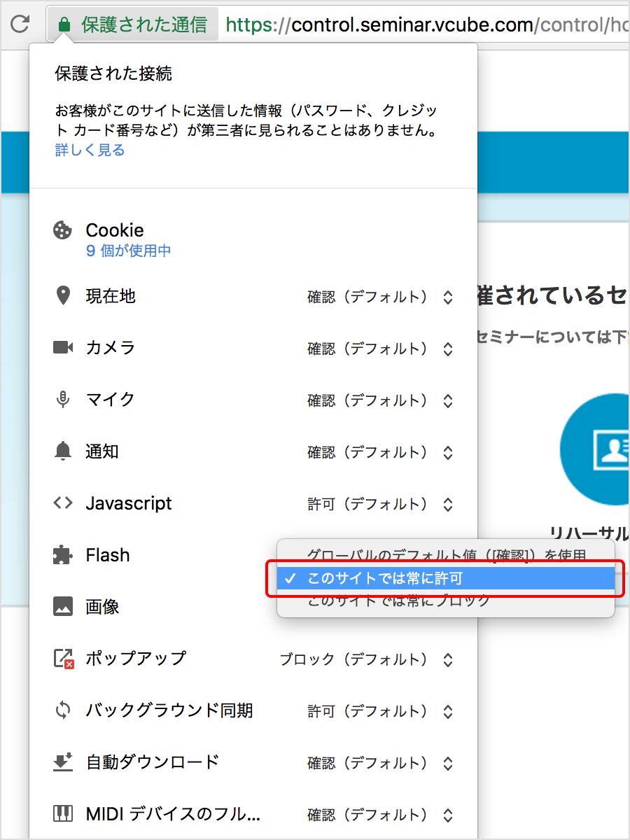
Task: Click the puzzle piece icon beside Flash
Action: (x=63, y=555)
